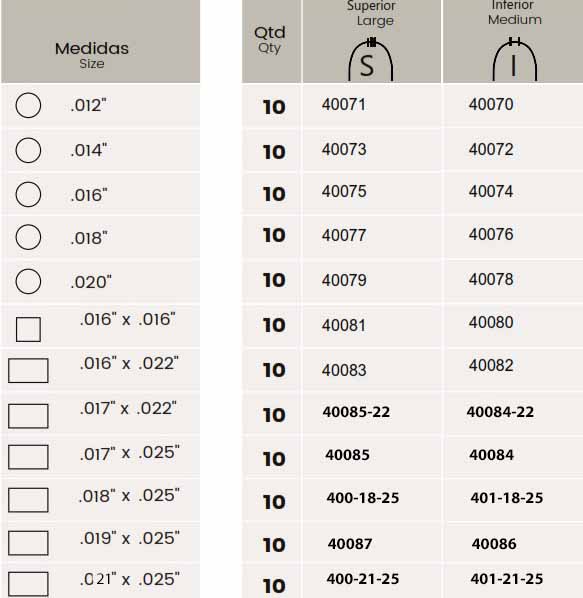Select the round wire icon for .020"
Screen dimensions: 583x598
(28, 281)
